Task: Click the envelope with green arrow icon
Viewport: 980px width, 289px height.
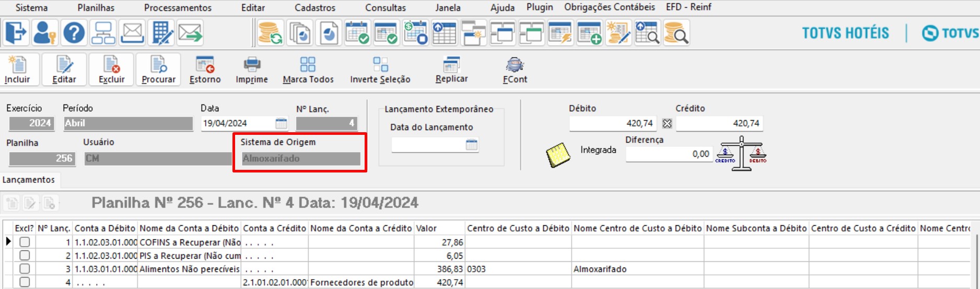Action: click(191, 33)
